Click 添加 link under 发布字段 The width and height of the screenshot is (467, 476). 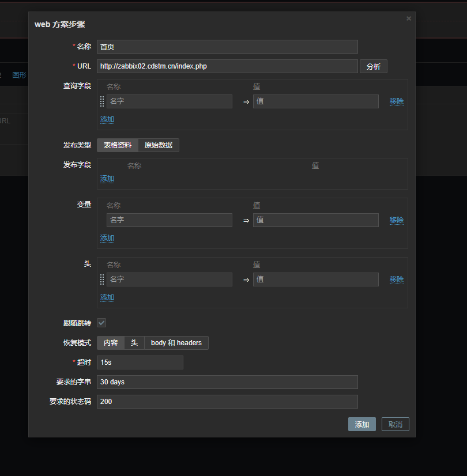coord(107,179)
